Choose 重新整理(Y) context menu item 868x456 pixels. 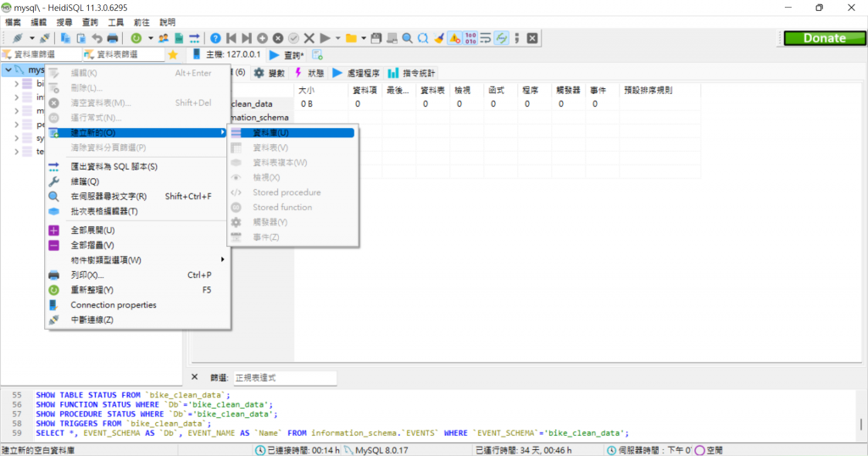pyautogui.click(x=137, y=290)
